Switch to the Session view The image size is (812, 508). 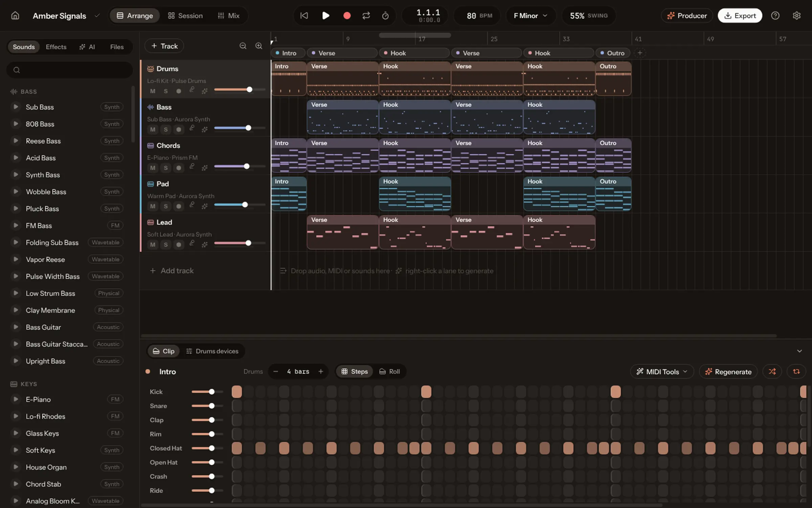(x=185, y=16)
